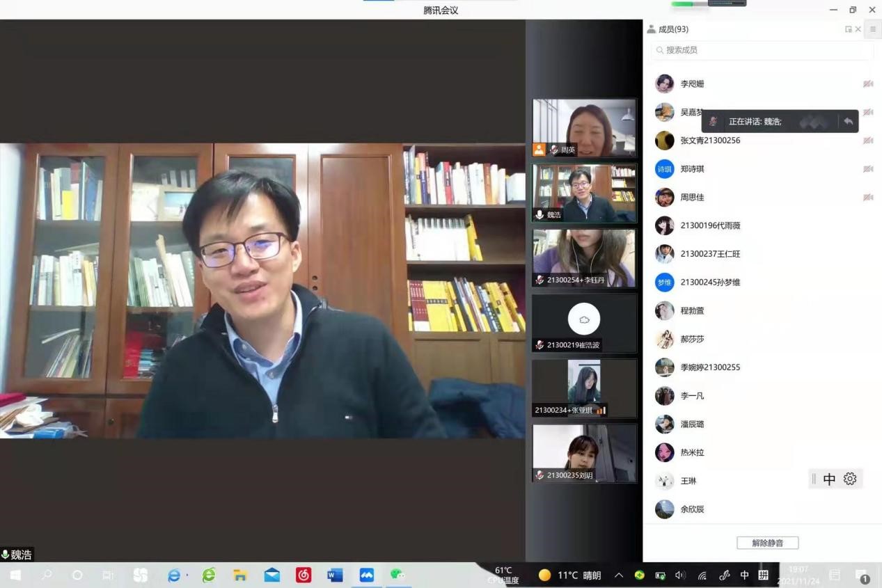Image resolution: width=882 pixels, height=588 pixels.
Task: Toggle camera icon next to 周思佳
Action: pos(868,198)
